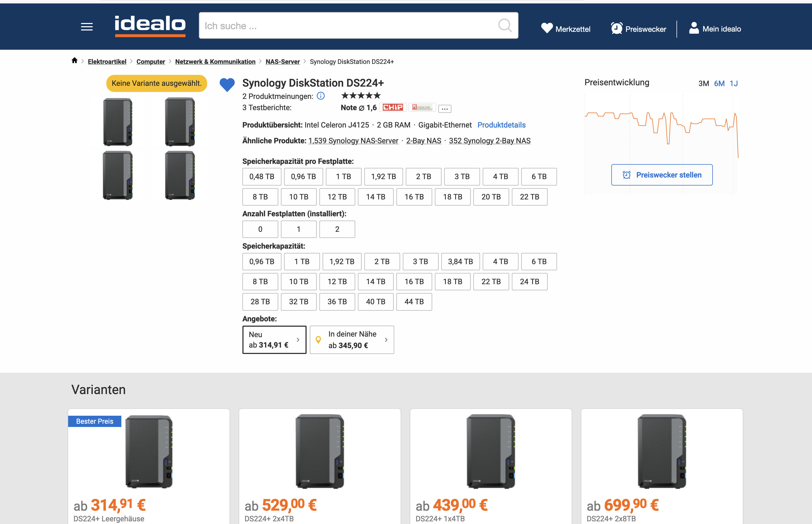This screenshot has height=524, width=812.
Task: Open Preiswecker alarm clock in header
Action: [x=616, y=28]
